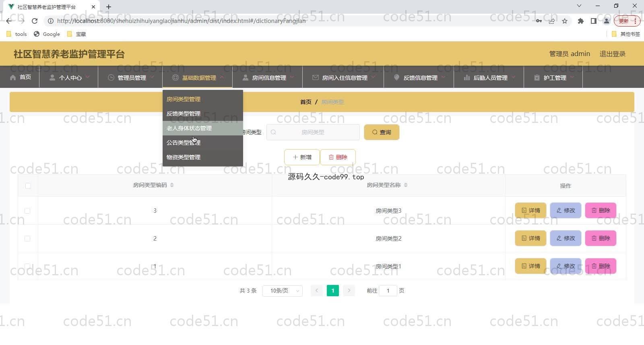Viewport: 644px width, 345px height.
Task: Click the home icon beside 首页
Action: click(13, 77)
